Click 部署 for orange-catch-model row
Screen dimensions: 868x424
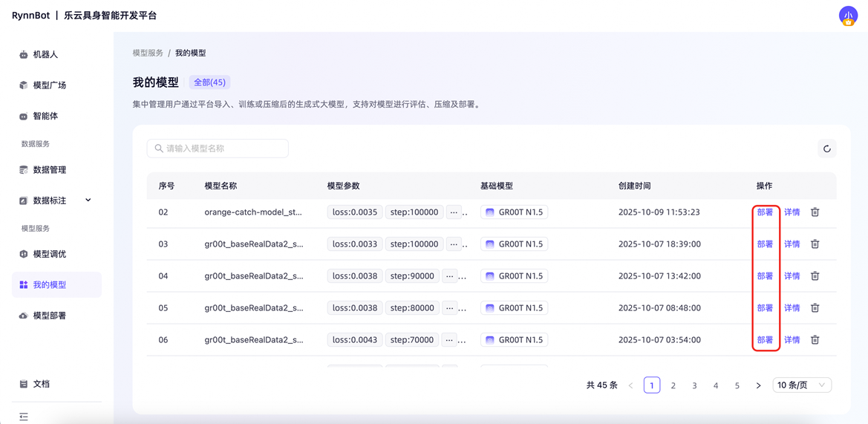[x=765, y=212]
